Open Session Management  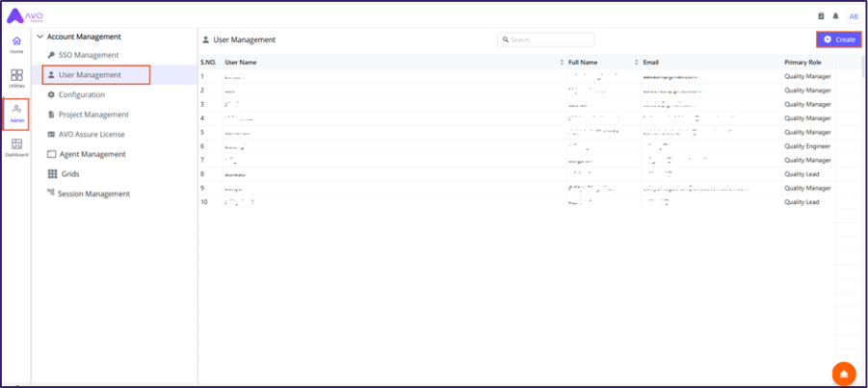tap(92, 194)
